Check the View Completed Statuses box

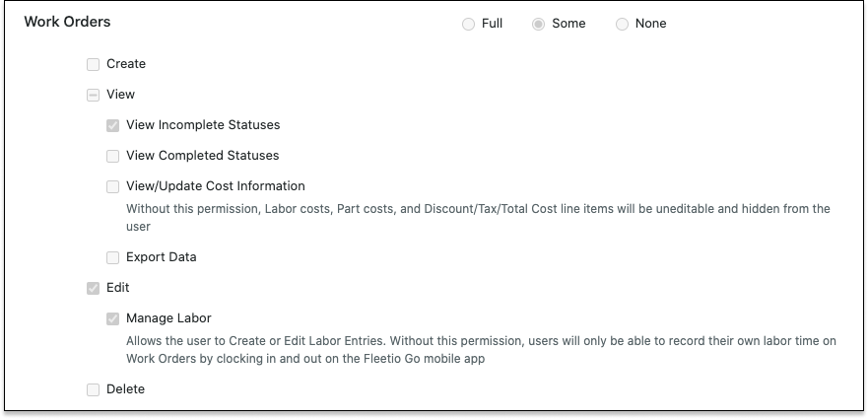tap(113, 157)
